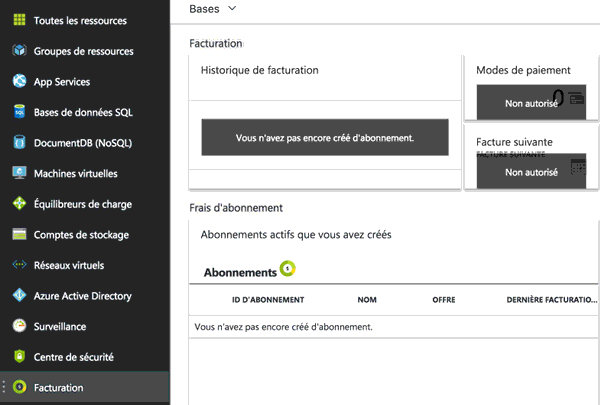Click the Groupes de ressources cube icon
This screenshot has width=600, height=405.
[19, 50]
